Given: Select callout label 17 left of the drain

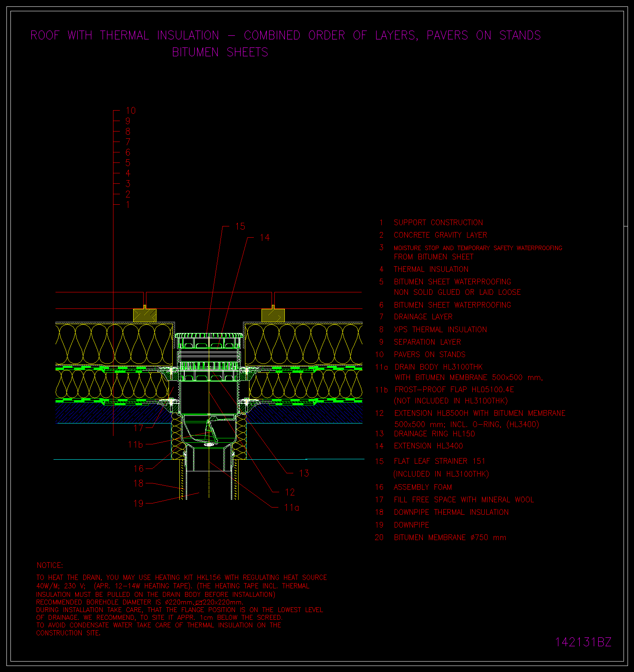Looking at the screenshot, I should (138, 428).
